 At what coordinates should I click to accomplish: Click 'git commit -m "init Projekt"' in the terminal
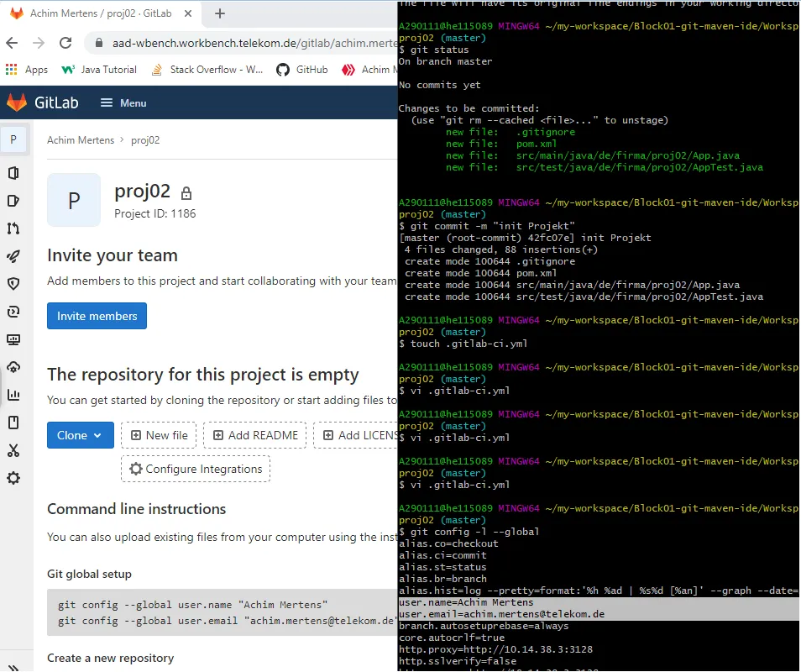[x=493, y=226]
